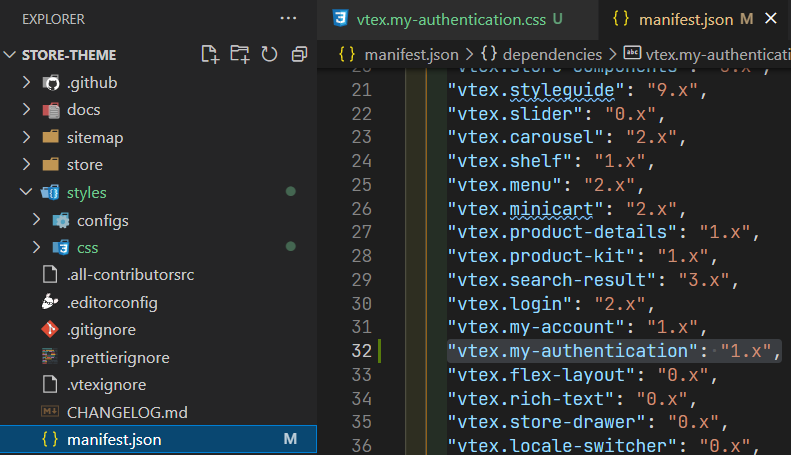This screenshot has width=791, height=455.
Task: Collapse all folders in Explorer
Action: 299,54
